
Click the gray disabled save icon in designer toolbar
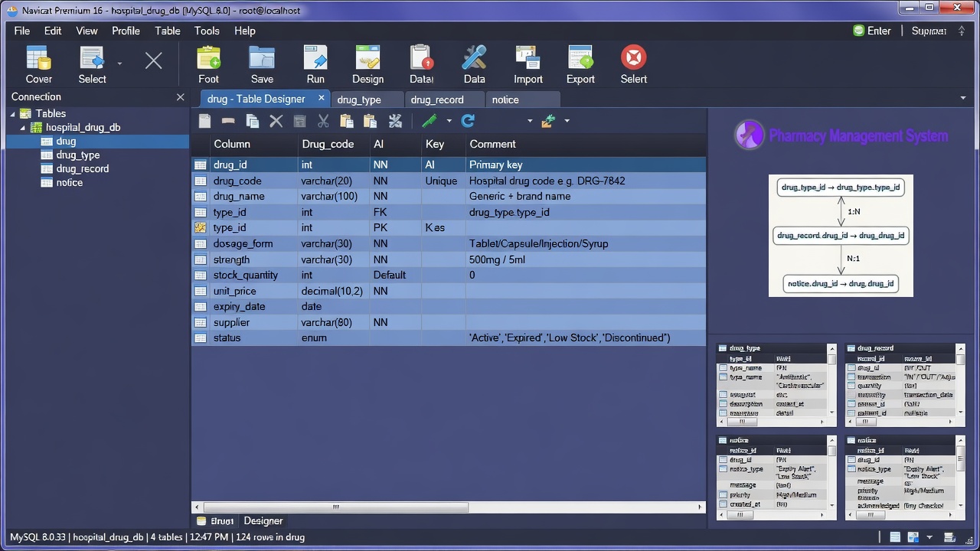(x=300, y=121)
